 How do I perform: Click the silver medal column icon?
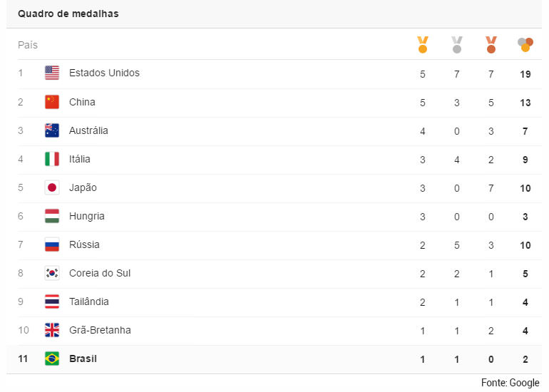point(457,45)
